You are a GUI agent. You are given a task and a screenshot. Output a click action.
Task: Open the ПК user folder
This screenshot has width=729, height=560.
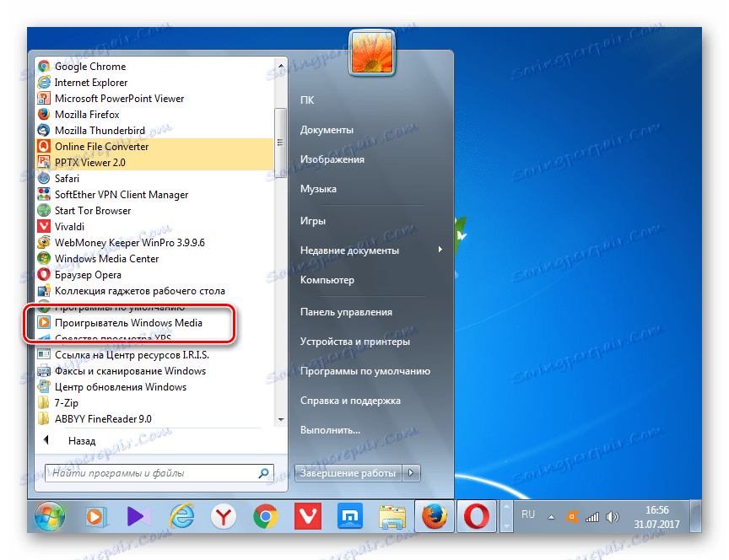pos(307,100)
